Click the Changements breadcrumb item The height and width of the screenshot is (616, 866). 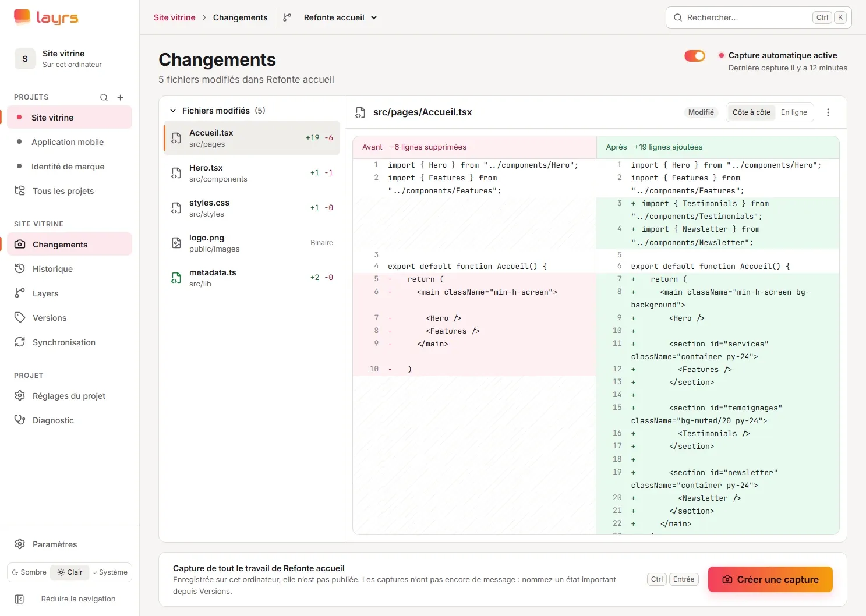coord(241,17)
